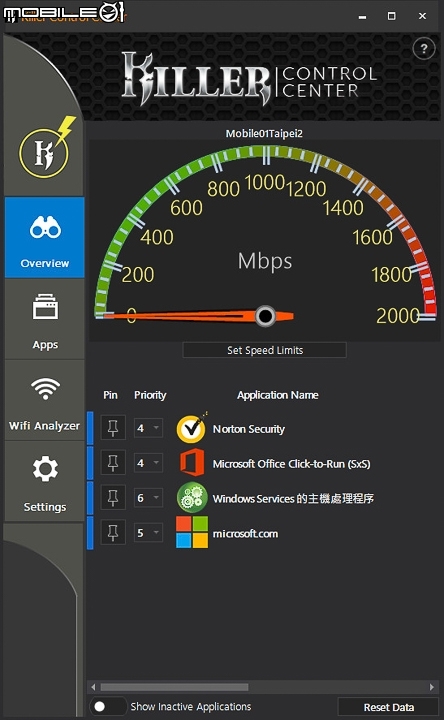Click the speedometer needle hub
Image resolution: width=444 pixels, height=720 pixels.
pyautogui.click(x=265, y=316)
